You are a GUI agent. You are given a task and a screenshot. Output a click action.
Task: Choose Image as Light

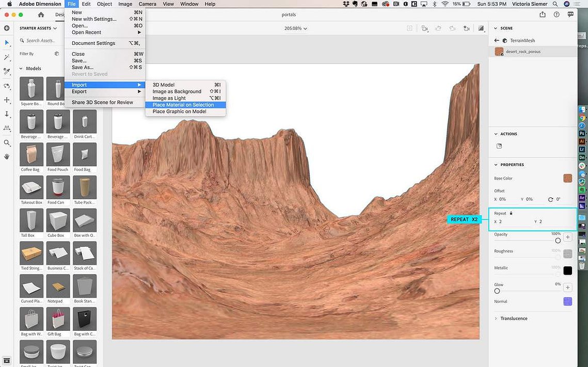tap(186, 98)
